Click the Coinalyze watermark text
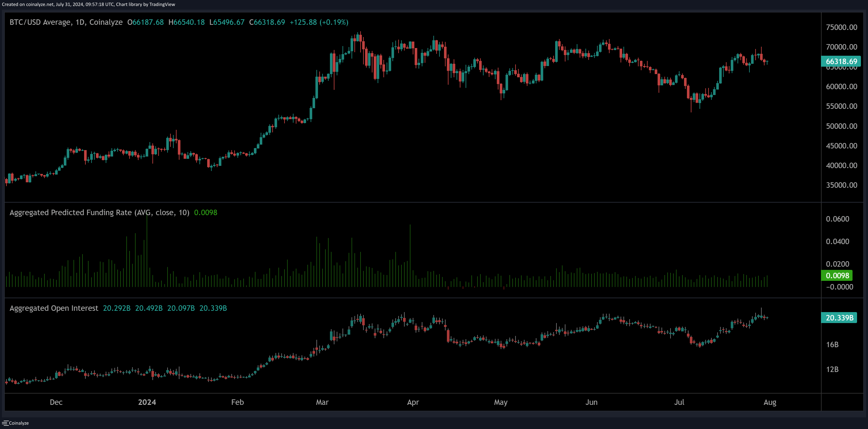 (19, 423)
